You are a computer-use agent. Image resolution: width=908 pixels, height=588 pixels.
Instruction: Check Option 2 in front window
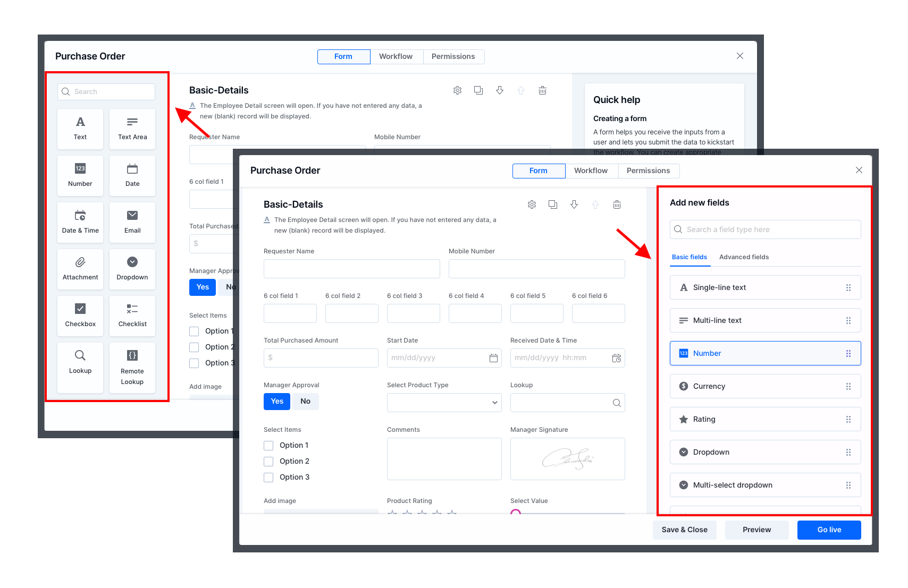[x=268, y=462]
